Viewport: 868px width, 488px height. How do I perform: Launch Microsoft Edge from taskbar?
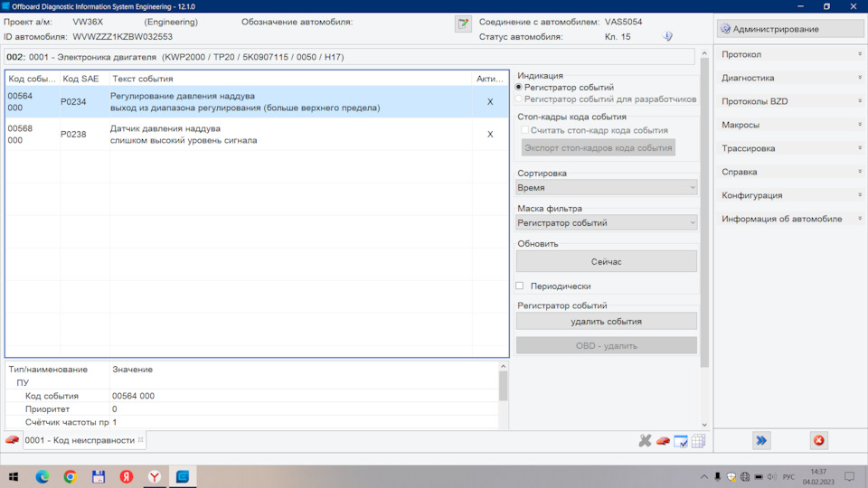pyautogui.click(x=42, y=476)
